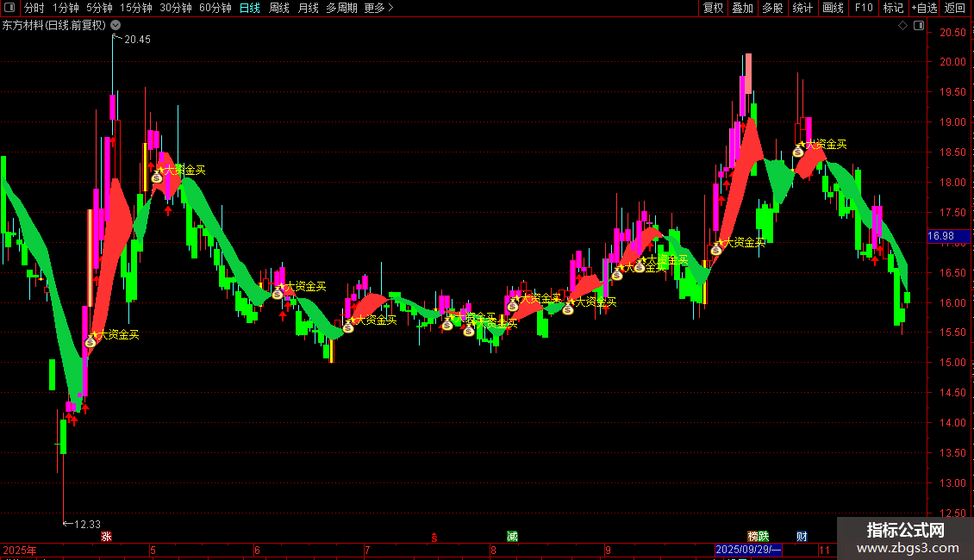Switch to 周线 weekly chart
Viewport: 974px width, 560px height.
[x=279, y=8]
